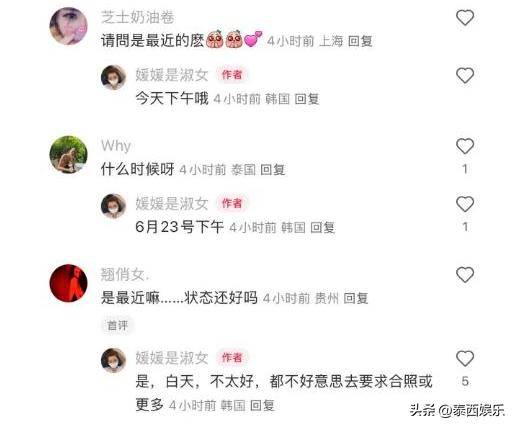Open 芝士奶油卷's profile avatar
This screenshot has width=517, height=429.
point(68,26)
